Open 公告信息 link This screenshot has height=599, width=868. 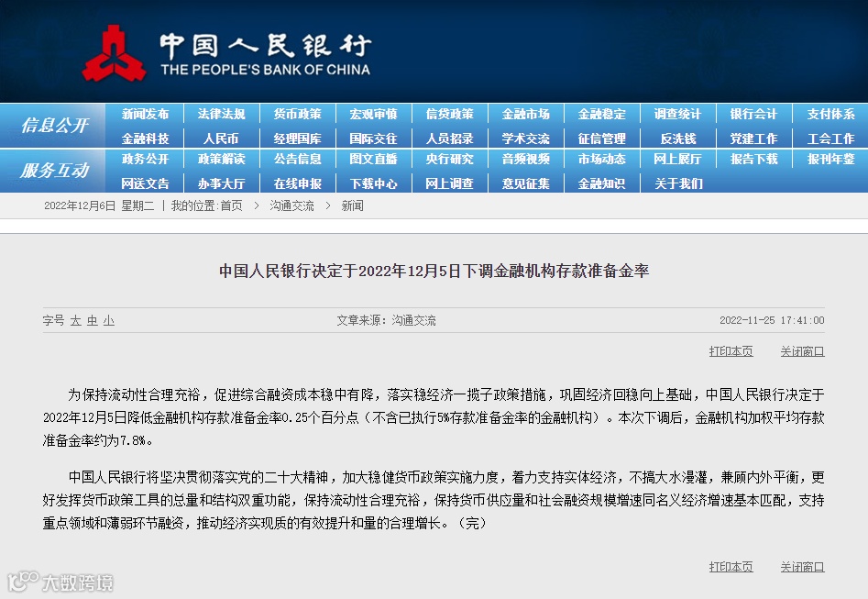coord(297,159)
